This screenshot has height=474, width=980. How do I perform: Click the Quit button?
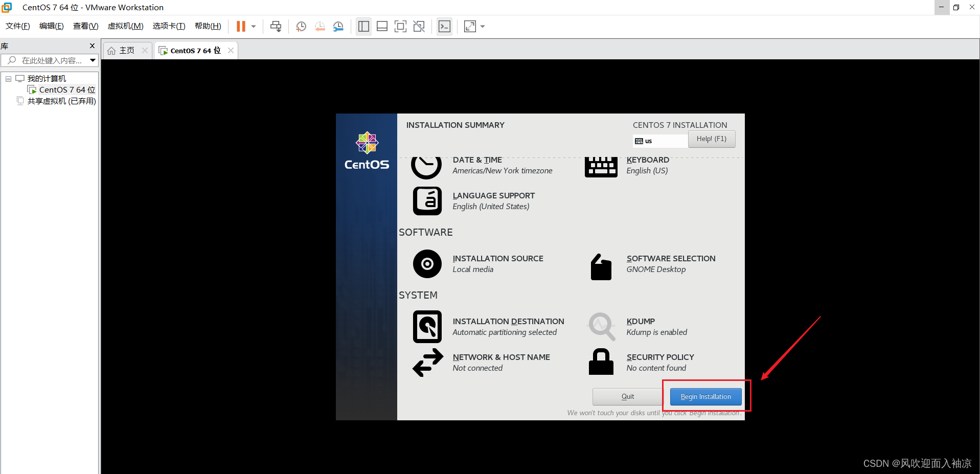click(x=628, y=397)
